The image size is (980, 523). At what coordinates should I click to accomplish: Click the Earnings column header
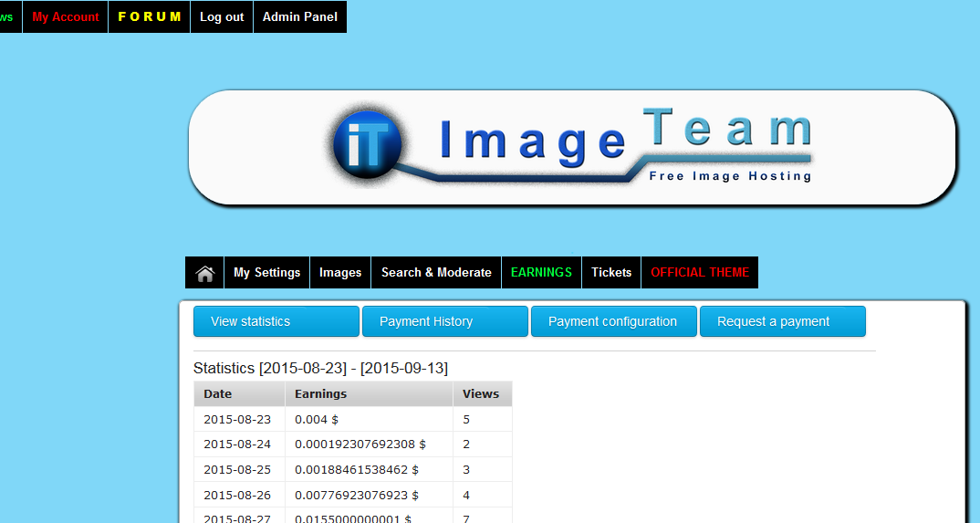[x=320, y=394]
